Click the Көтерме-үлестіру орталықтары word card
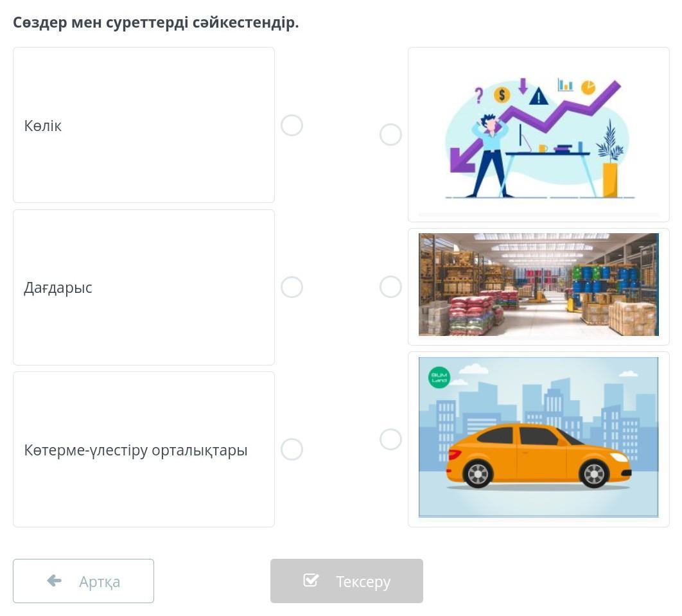This screenshot has width=682, height=616. (144, 450)
